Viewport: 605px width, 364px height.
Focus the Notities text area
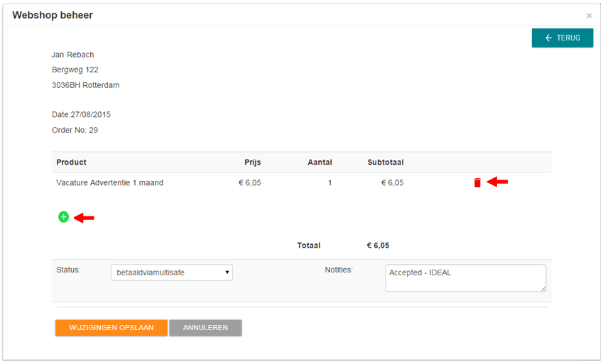pos(465,277)
